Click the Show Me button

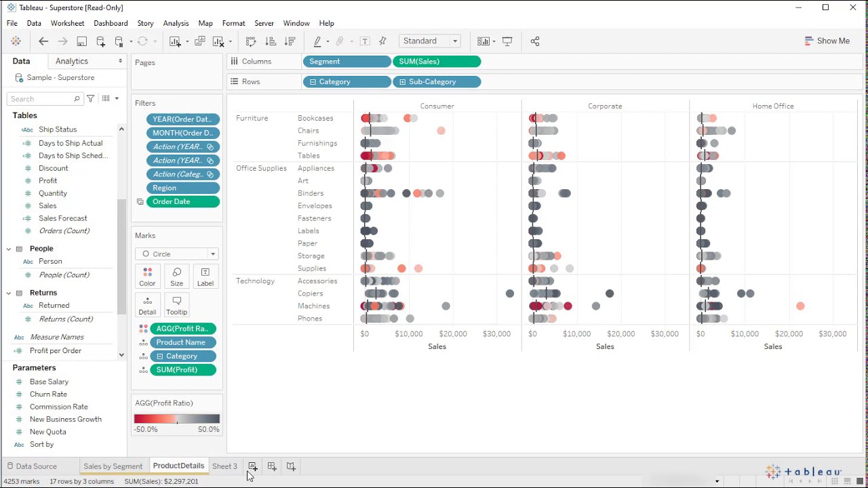coord(827,41)
